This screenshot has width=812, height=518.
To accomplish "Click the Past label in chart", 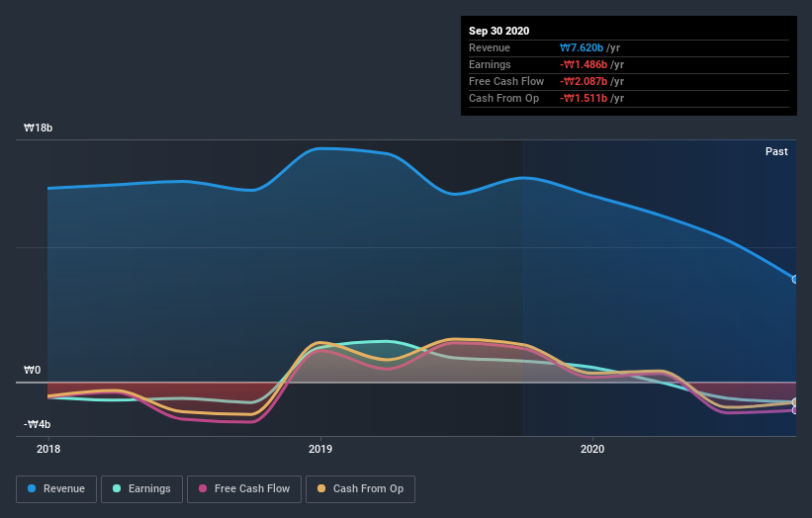I will coord(776,151).
